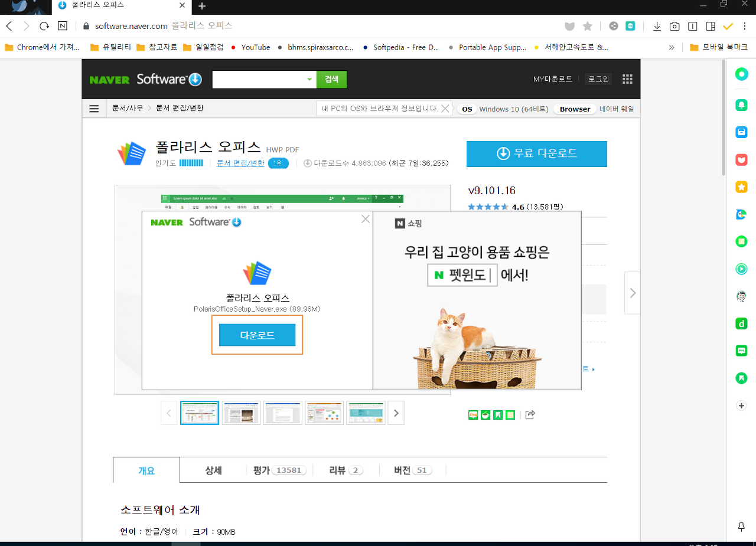
Task: Open the YouTube bookmark
Action: (x=250, y=47)
